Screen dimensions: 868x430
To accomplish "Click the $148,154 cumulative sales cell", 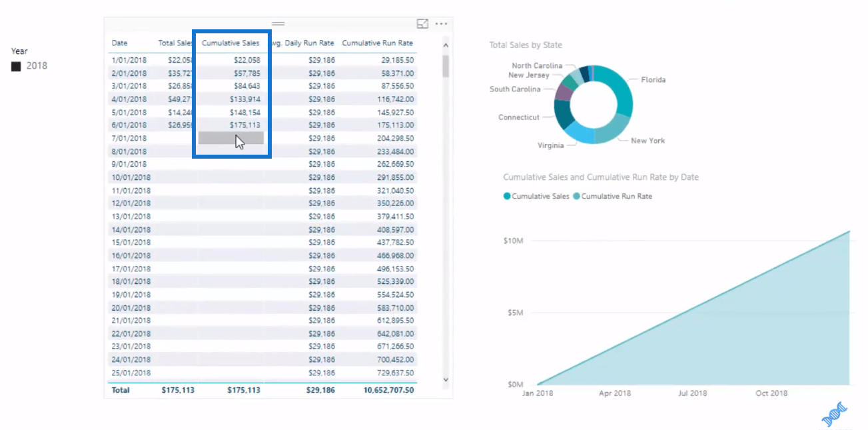I will coord(244,113).
